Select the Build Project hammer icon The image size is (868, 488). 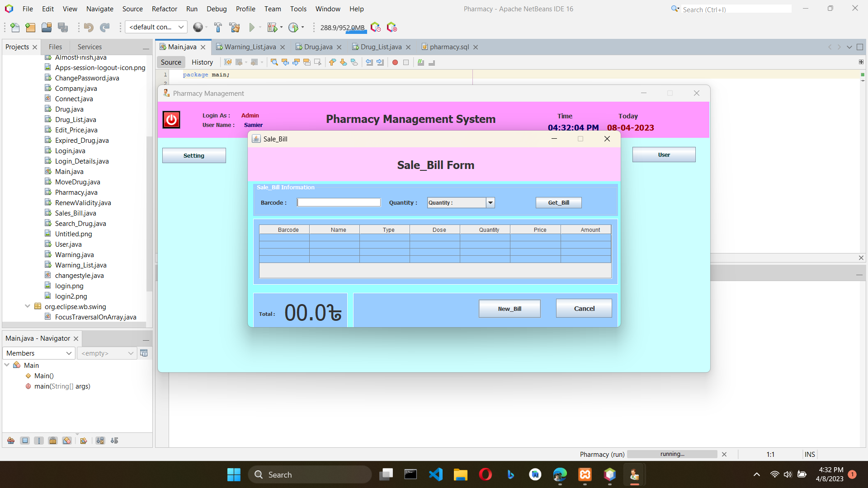coord(218,27)
